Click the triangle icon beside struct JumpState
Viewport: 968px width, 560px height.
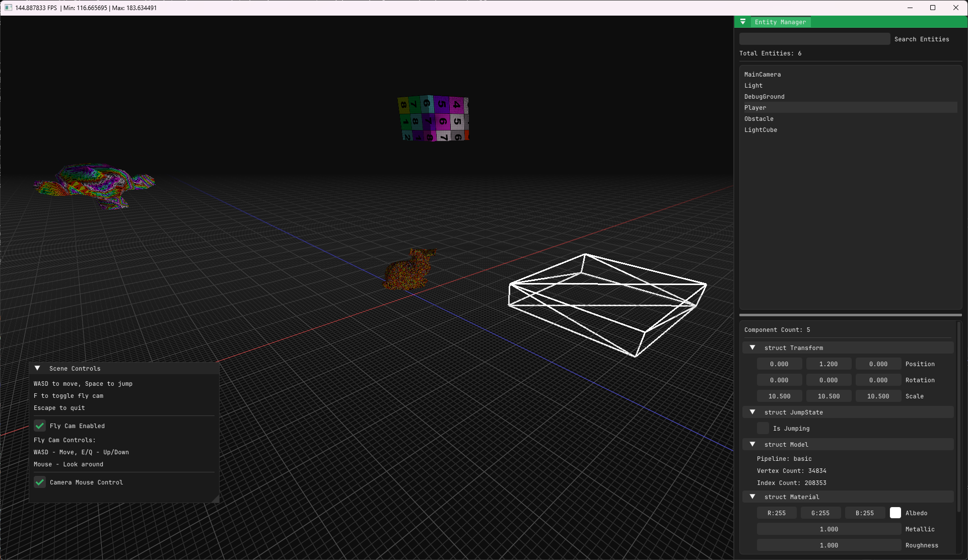(752, 412)
